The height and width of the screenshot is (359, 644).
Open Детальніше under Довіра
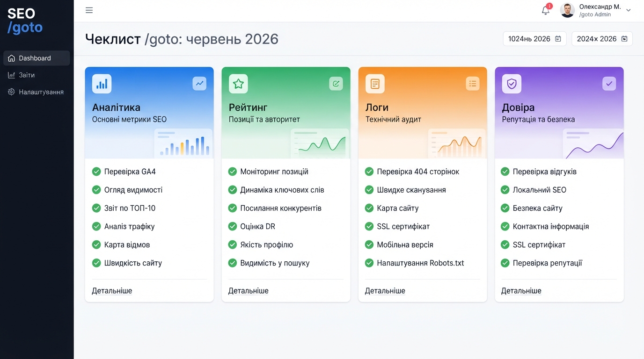pos(521,291)
